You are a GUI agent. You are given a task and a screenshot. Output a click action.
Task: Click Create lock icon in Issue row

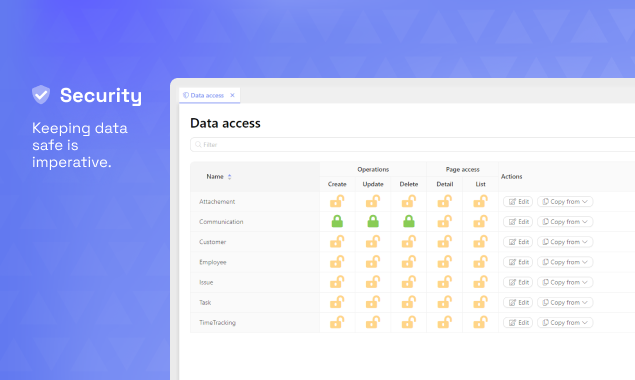337,282
